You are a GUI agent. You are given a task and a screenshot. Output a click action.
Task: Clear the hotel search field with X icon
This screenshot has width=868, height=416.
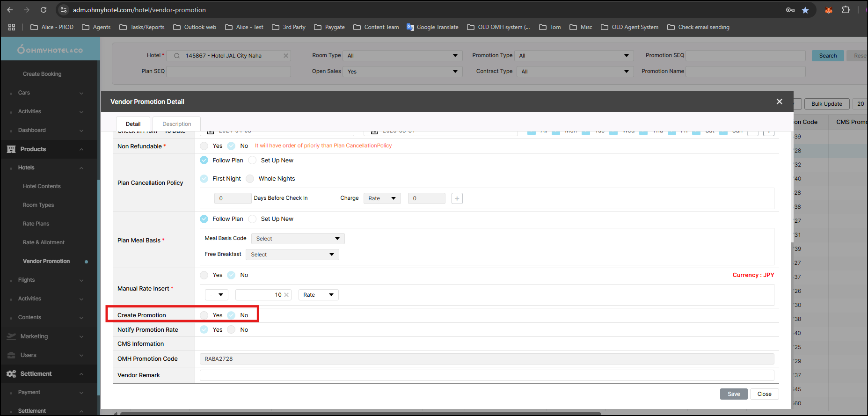click(286, 56)
